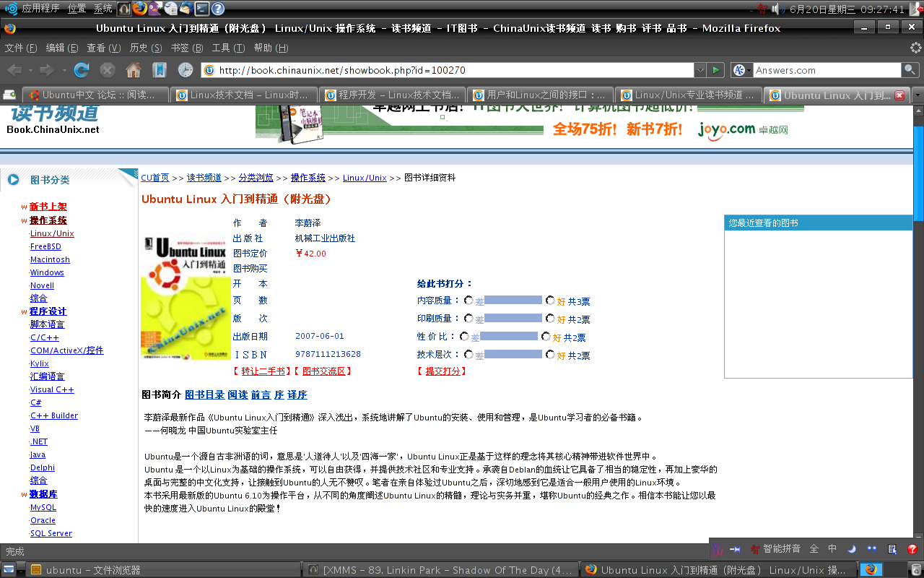Click 操作系统 in the breadcrumb
The height and width of the screenshot is (578, 924).
point(308,178)
